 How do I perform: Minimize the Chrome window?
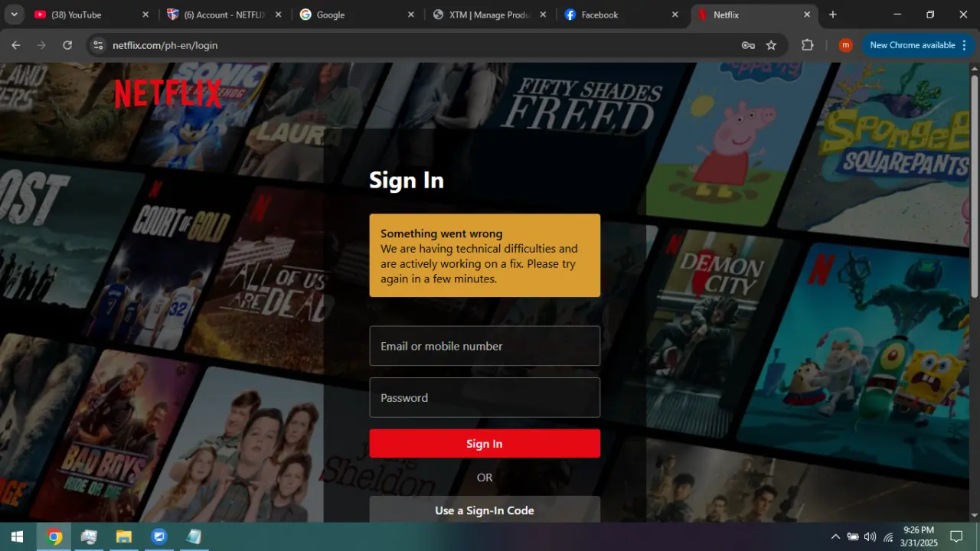[x=897, y=15]
